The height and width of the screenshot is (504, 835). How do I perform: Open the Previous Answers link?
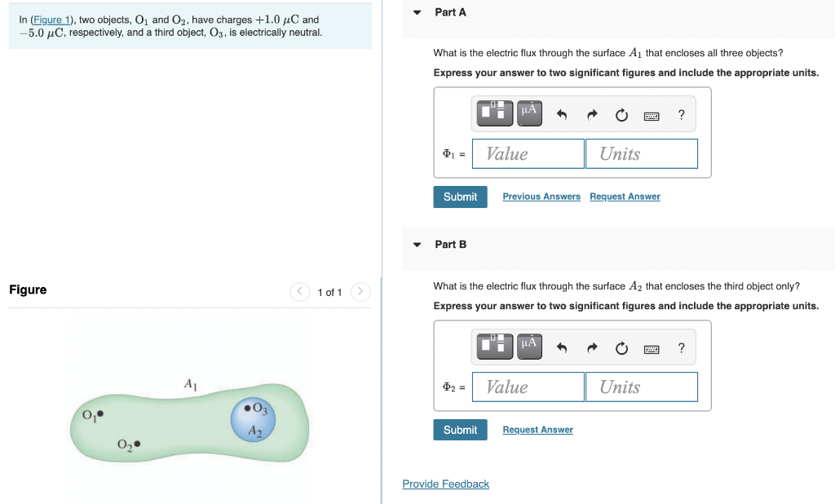point(541,197)
